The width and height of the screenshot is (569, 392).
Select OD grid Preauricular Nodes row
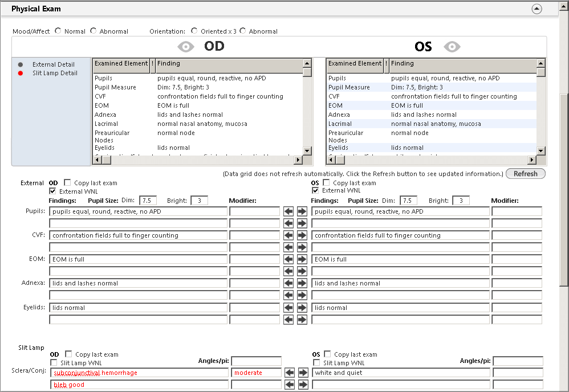(198, 136)
